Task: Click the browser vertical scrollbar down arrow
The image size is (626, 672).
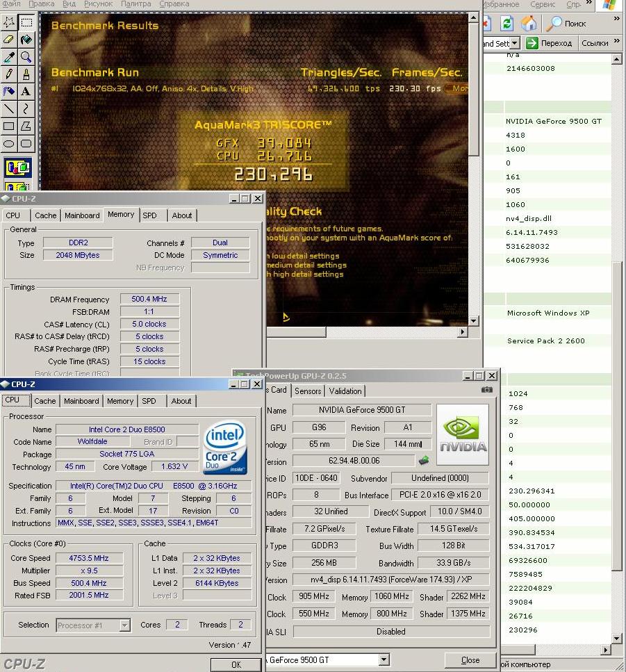Action: [x=616, y=638]
